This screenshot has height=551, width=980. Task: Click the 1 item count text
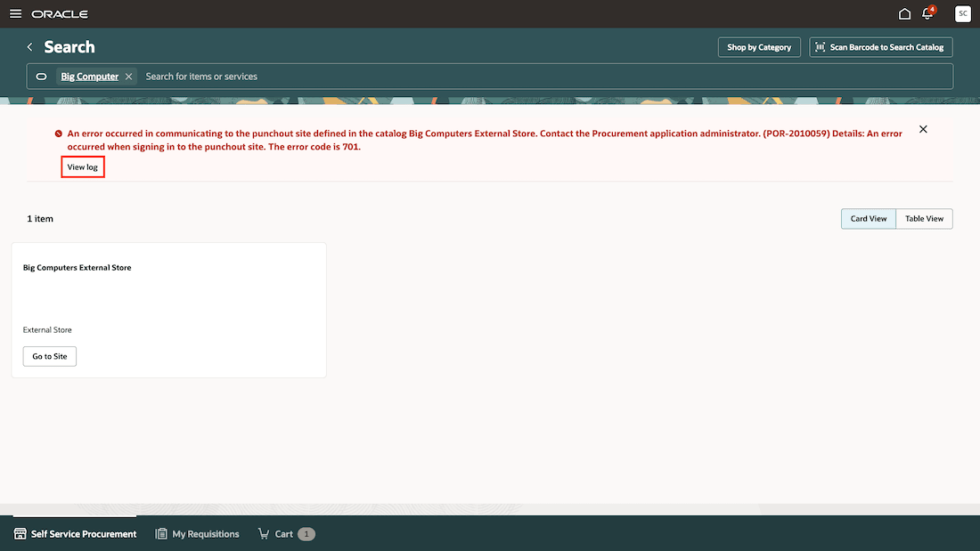pos(40,219)
